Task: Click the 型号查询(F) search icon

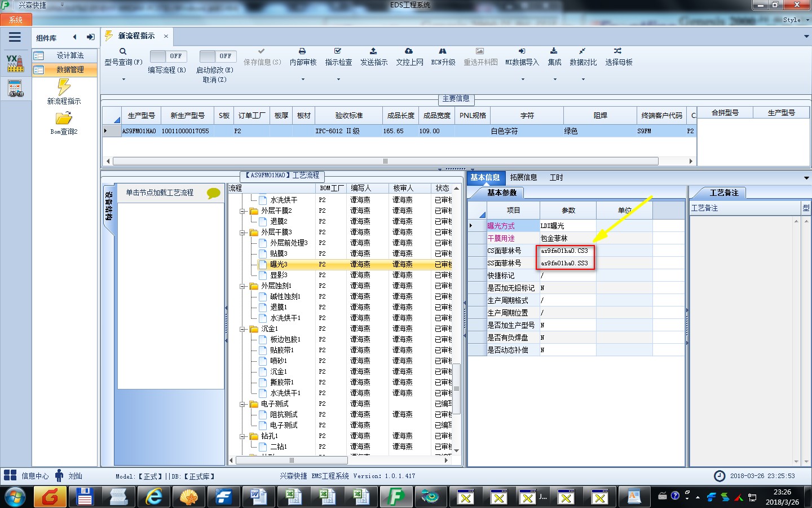Action: tap(123, 51)
